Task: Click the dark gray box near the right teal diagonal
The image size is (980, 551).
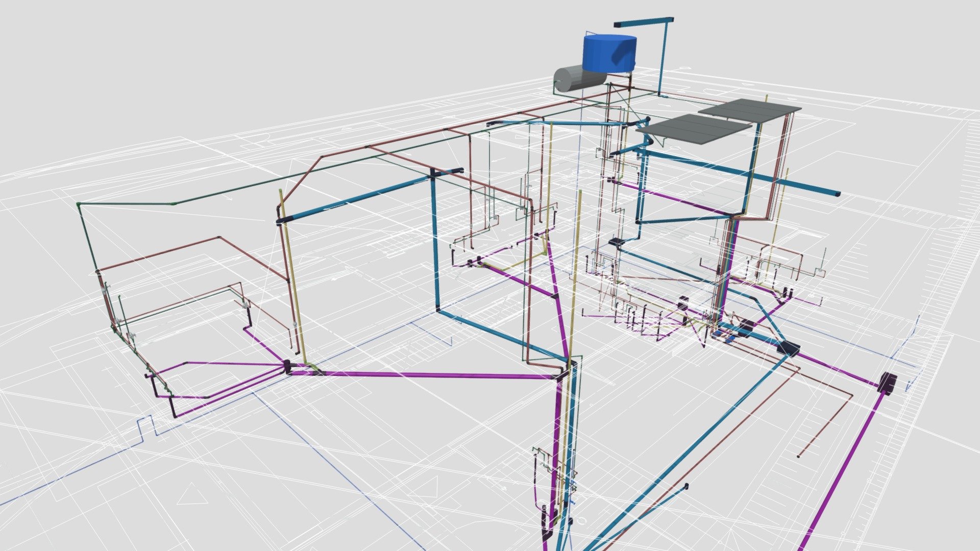Action: pos(788,348)
